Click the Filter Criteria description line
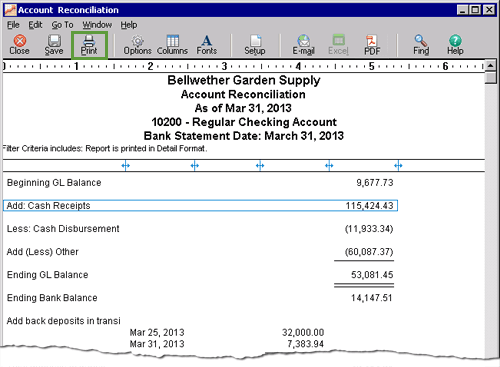The image size is (500, 367). (105, 148)
